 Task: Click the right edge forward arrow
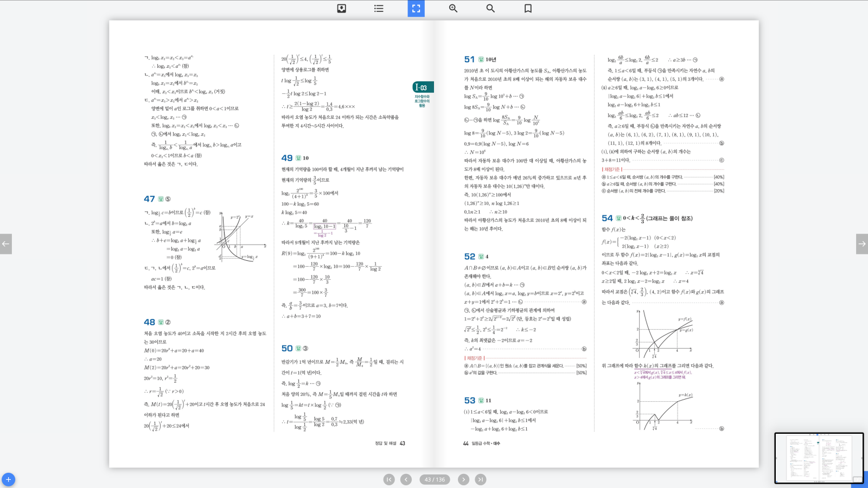click(861, 244)
